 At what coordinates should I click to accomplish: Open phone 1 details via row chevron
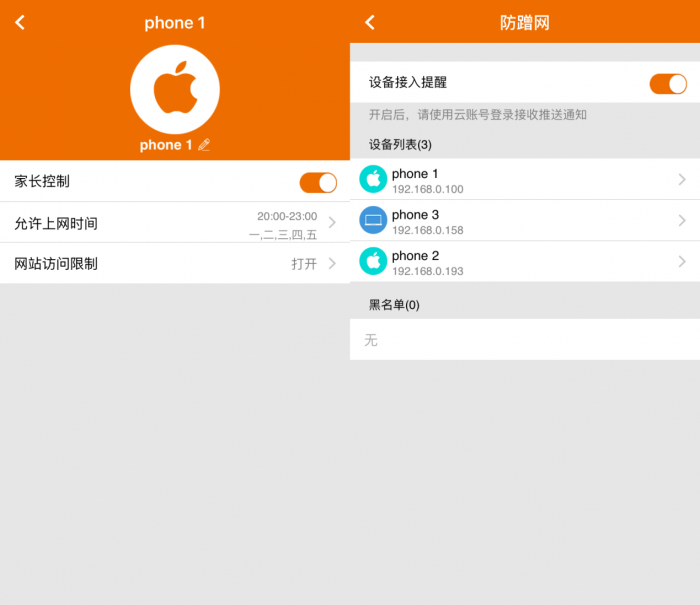[x=682, y=180]
